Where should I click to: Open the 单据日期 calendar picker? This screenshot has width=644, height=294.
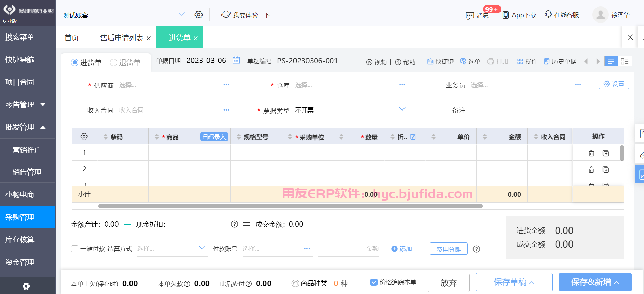(x=236, y=60)
